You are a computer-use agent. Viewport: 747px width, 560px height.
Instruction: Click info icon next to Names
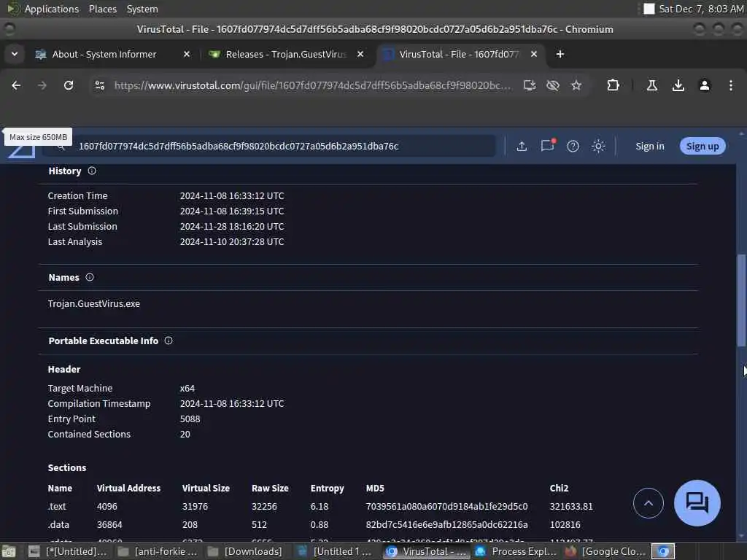pos(90,277)
